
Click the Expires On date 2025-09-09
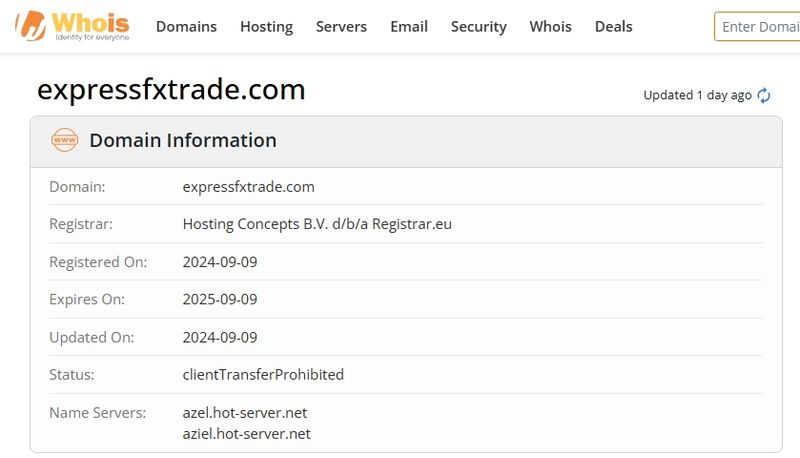220,299
